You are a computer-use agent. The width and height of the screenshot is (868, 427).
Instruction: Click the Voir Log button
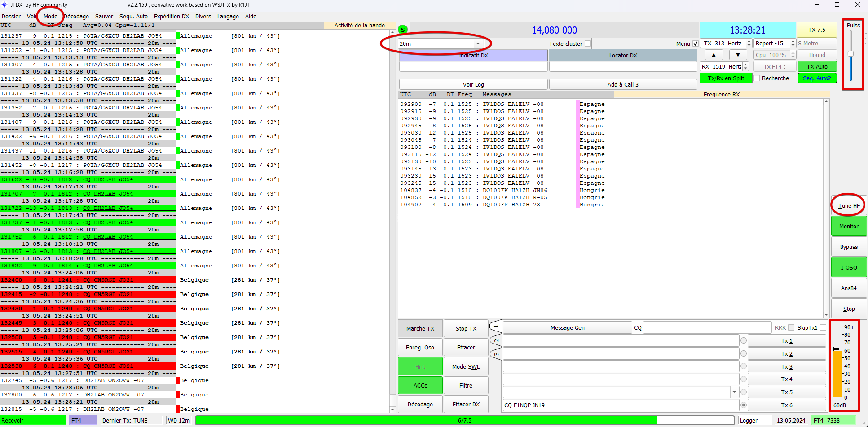point(473,84)
